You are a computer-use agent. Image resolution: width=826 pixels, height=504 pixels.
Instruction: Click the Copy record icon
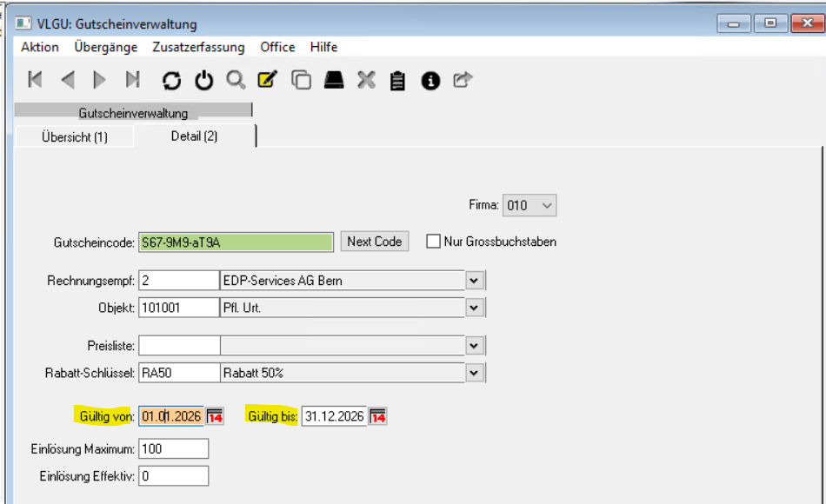pyautogui.click(x=301, y=80)
